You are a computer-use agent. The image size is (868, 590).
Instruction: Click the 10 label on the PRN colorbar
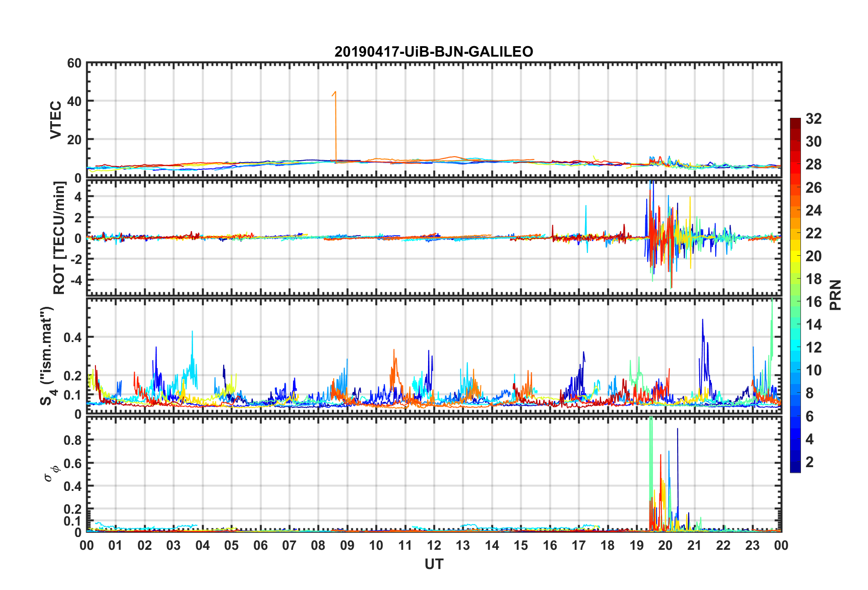(814, 370)
